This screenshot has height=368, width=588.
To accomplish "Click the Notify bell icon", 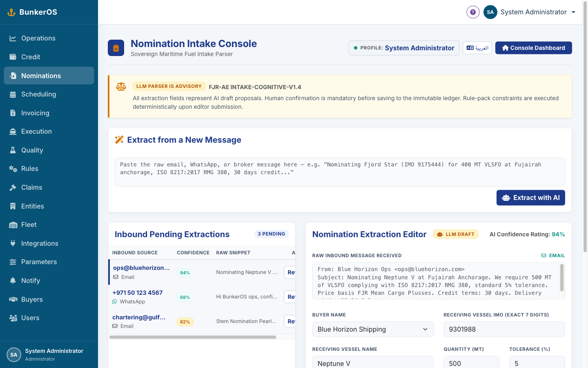I will (13, 280).
